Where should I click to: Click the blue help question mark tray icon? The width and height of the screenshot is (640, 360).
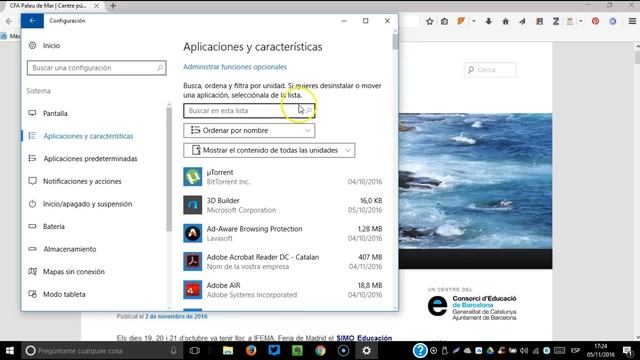pyautogui.click(x=420, y=351)
